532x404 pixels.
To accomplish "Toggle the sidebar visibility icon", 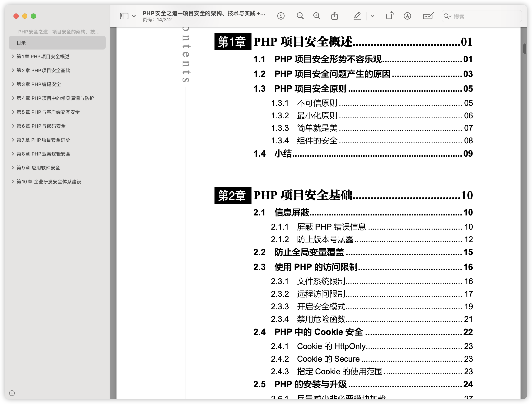I will 124,16.
